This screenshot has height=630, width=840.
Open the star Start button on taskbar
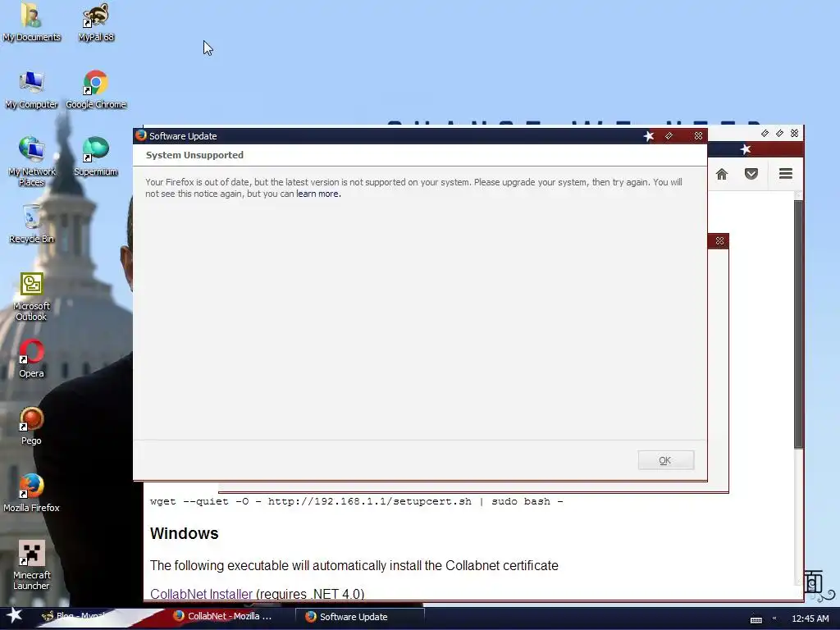pos(14,616)
